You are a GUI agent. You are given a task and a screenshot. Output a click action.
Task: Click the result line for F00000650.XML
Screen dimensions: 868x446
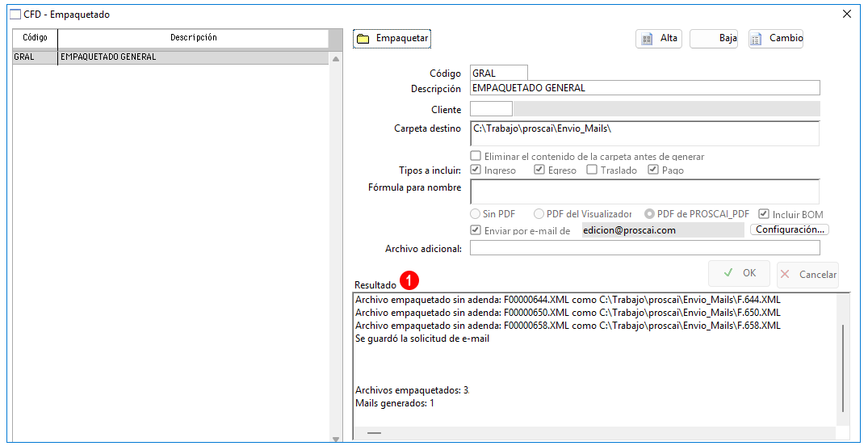pyautogui.click(x=568, y=313)
